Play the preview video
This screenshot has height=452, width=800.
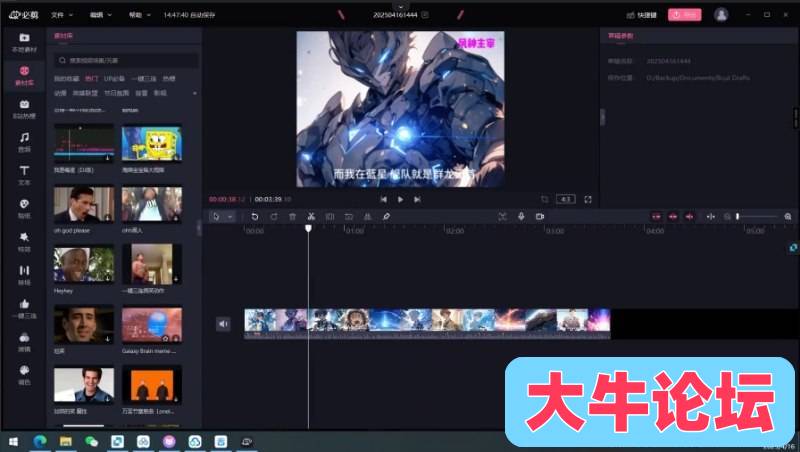point(401,199)
